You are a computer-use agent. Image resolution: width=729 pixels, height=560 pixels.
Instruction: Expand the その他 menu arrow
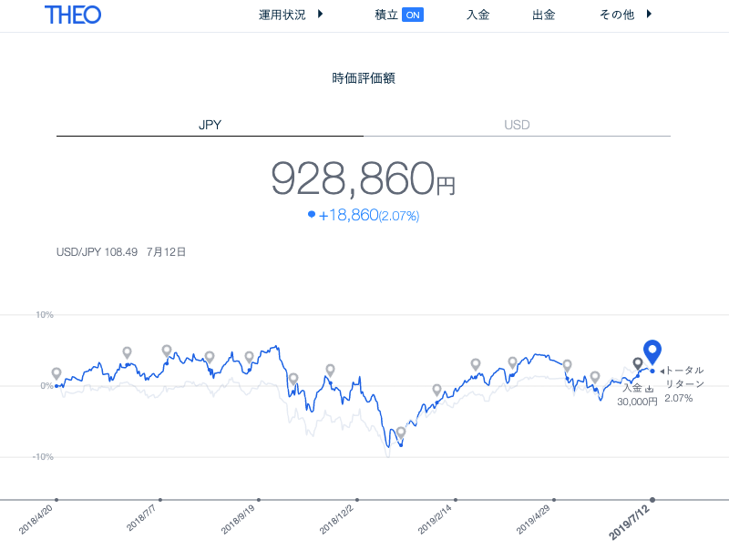[x=649, y=15]
